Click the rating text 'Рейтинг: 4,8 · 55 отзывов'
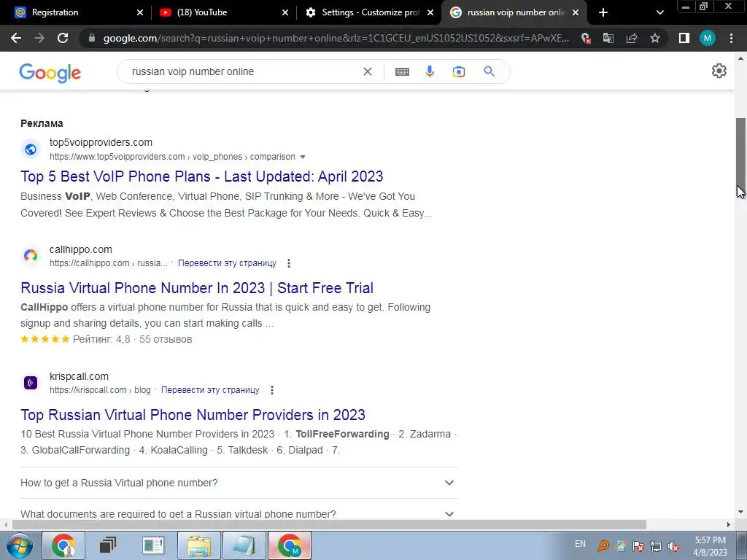The image size is (747, 560). [133, 340]
